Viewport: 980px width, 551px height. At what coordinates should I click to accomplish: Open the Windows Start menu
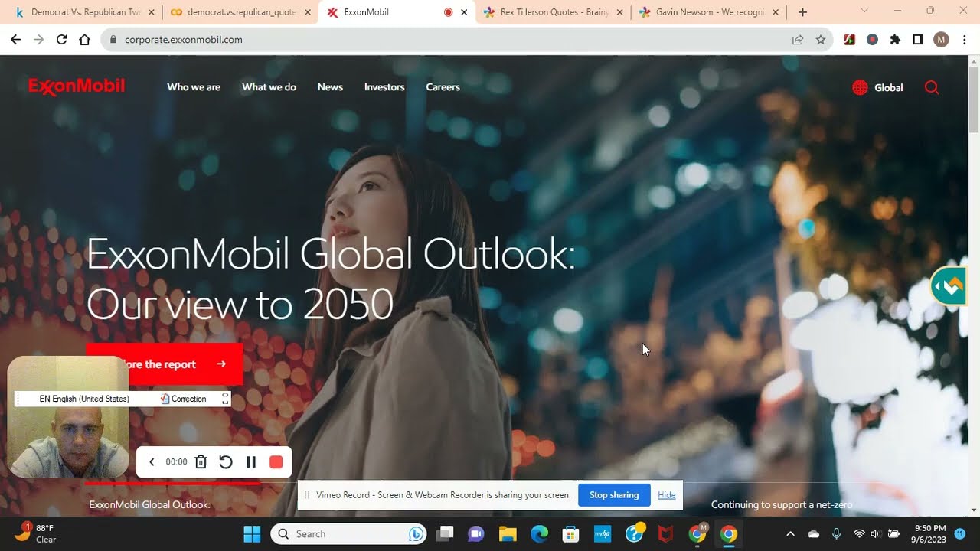(251, 533)
